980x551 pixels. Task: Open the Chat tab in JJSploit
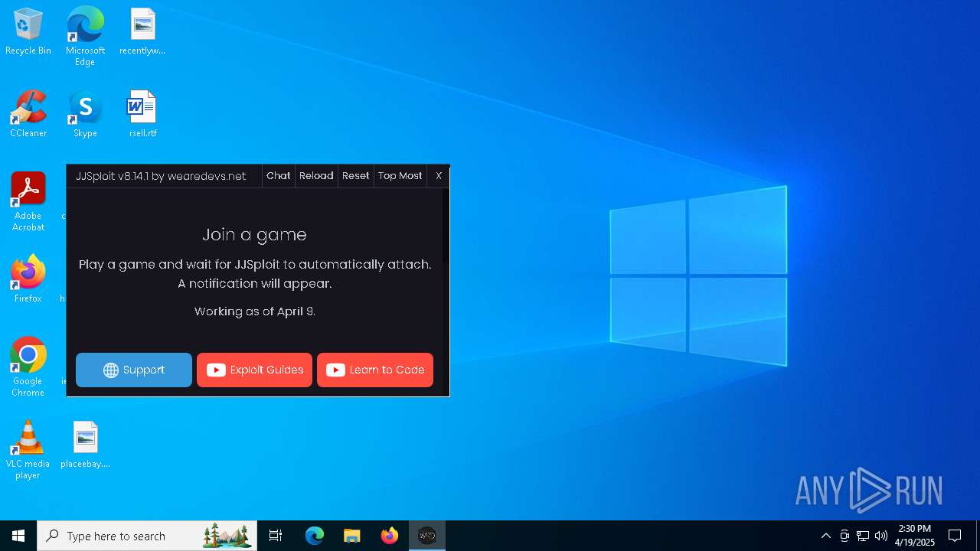pyautogui.click(x=278, y=176)
